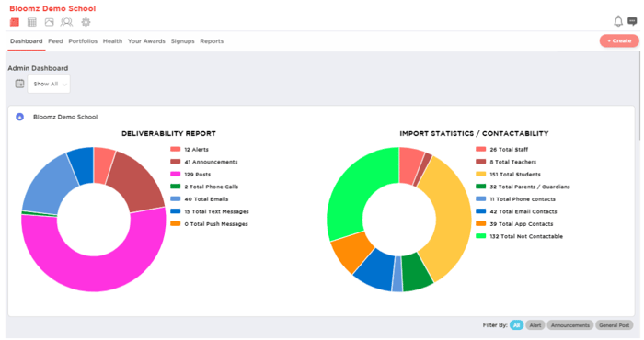The image size is (644, 340).
Task: Open the red home icon in toolbar
Action: [15, 22]
